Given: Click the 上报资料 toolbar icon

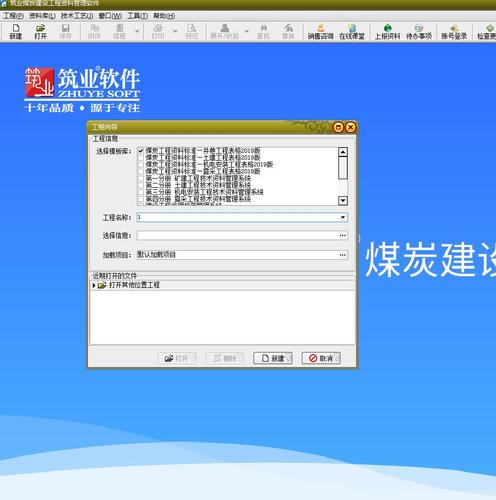Looking at the screenshot, I should [387, 32].
